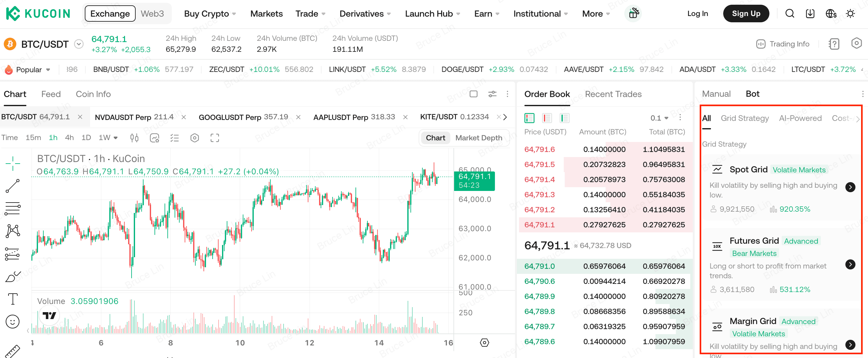
Task: Select the pattern drawing tool
Action: [x=13, y=231]
